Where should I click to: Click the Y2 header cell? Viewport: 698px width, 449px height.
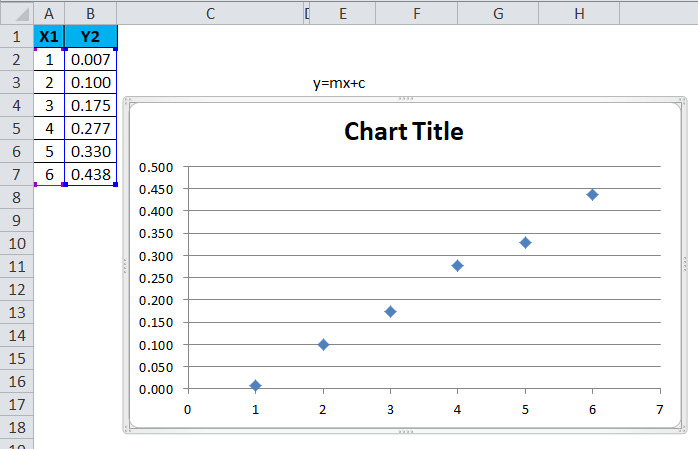tap(91, 37)
